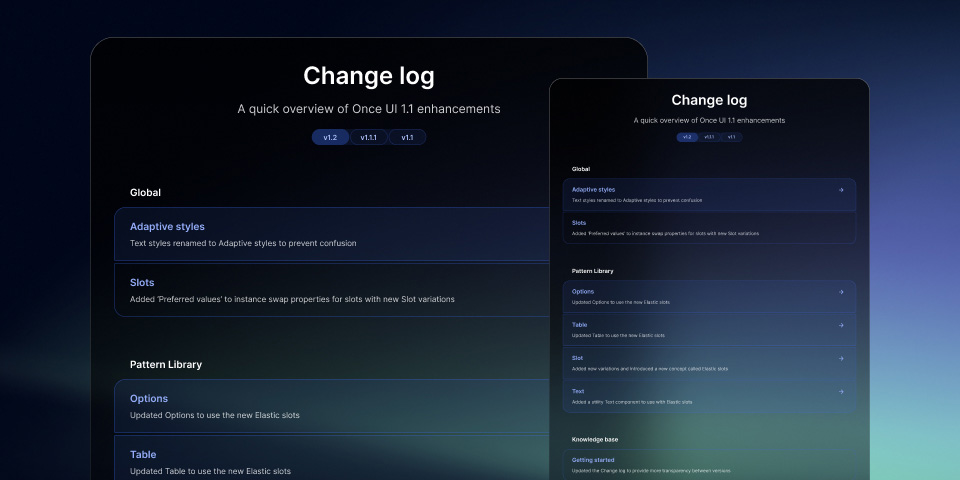Click 'Added a utility Text component' description
This screenshot has width=960, height=480.
click(632, 402)
